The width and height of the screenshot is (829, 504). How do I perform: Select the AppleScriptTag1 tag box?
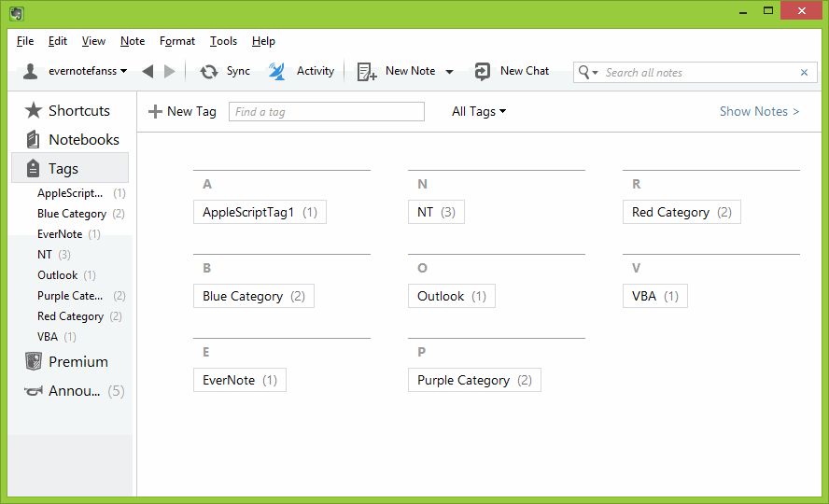pyautogui.click(x=260, y=212)
